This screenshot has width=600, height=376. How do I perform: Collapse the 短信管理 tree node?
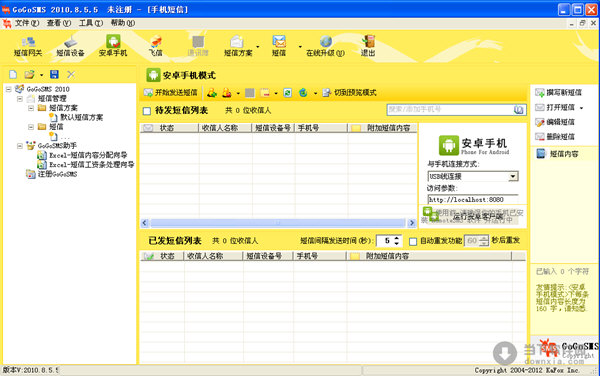pyautogui.click(x=20, y=99)
